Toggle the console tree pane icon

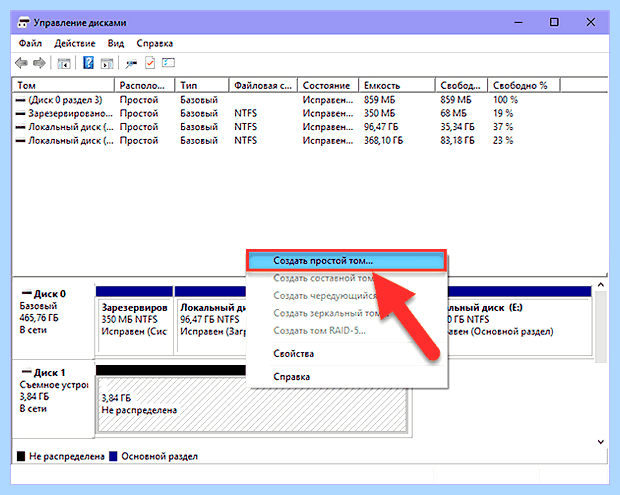(x=64, y=63)
